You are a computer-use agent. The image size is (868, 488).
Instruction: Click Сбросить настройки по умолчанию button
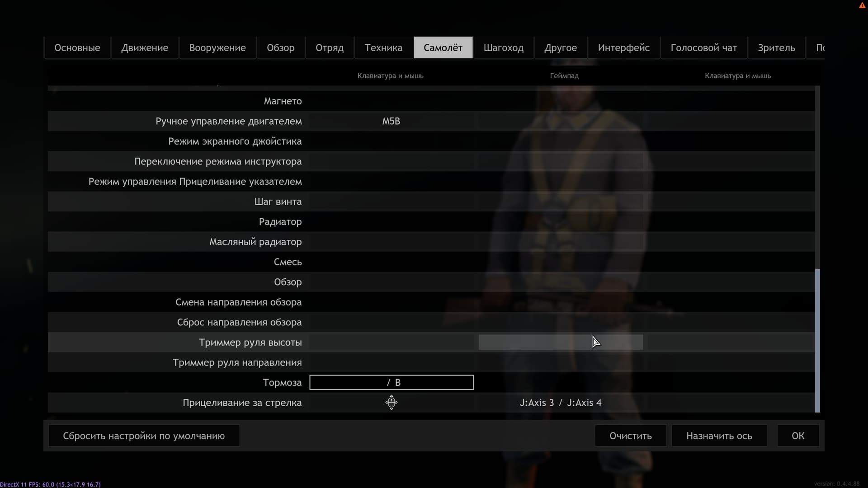(x=144, y=436)
